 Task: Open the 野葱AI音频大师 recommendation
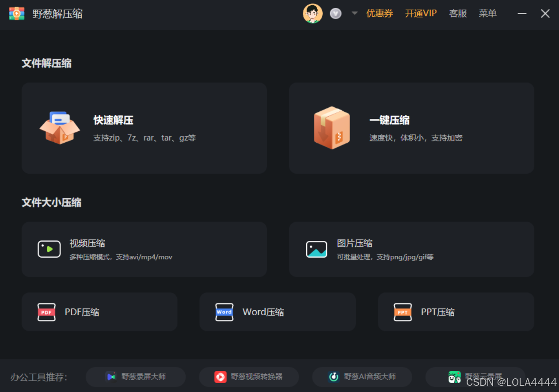click(x=362, y=377)
